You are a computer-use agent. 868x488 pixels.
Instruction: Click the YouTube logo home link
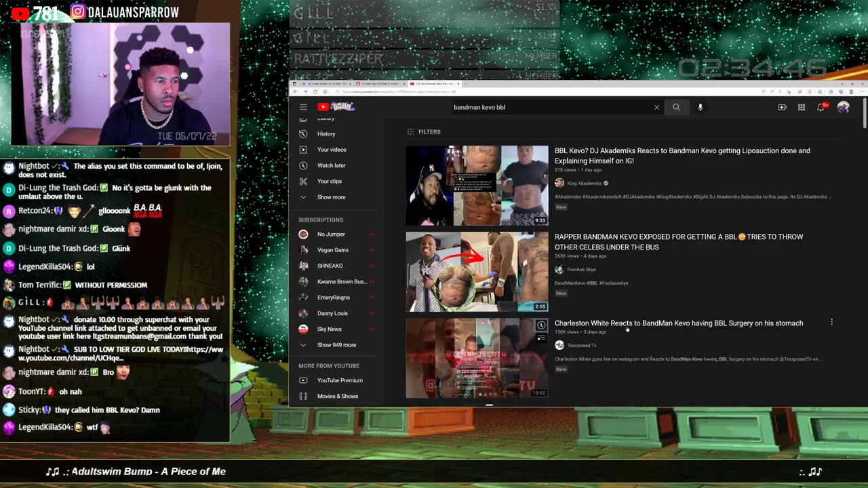pyautogui.click(x=336, y=107)
